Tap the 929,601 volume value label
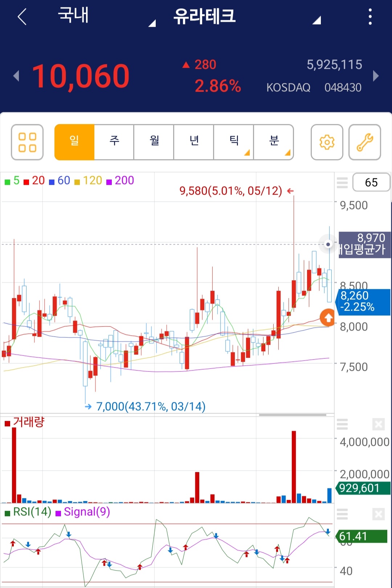This screenshot has width=392, height=588. [363, 488]
